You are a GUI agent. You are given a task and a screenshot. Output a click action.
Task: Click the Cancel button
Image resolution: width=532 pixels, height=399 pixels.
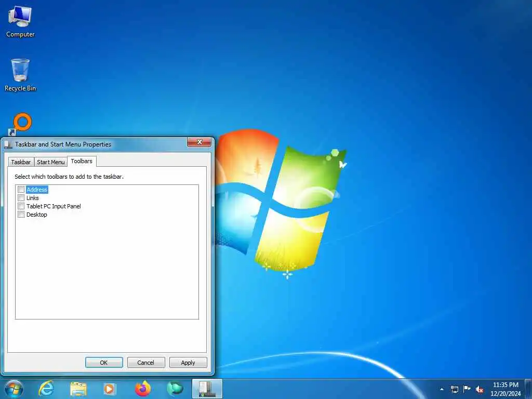pyautogui.click(x=146, y=362)
